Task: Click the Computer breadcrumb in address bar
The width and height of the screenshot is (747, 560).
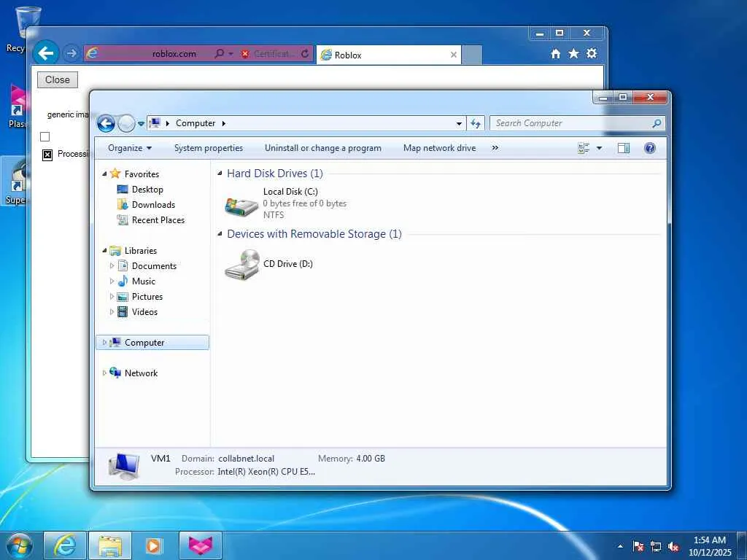Action: (196, 123)
